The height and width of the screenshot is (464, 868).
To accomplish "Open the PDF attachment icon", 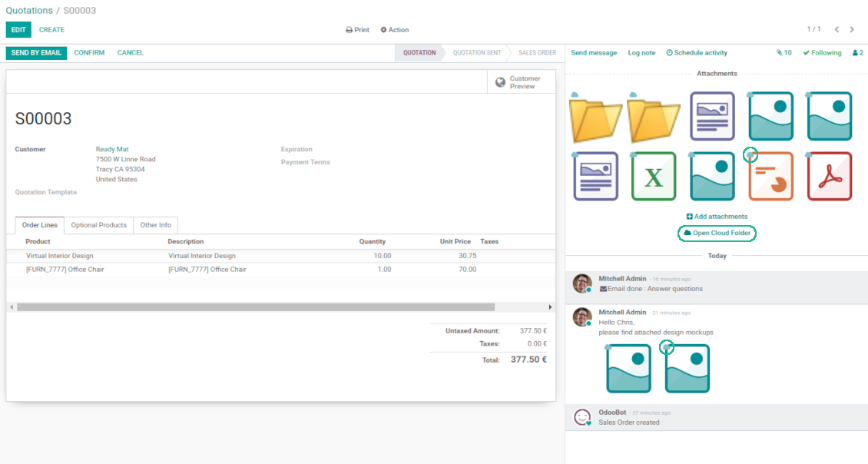I will (830, 177).
